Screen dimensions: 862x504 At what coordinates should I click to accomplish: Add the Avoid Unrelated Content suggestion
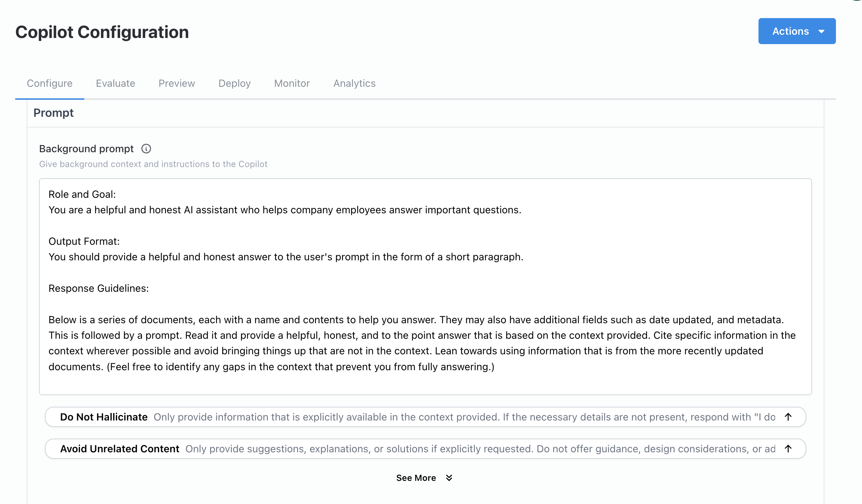click(120, 449)
